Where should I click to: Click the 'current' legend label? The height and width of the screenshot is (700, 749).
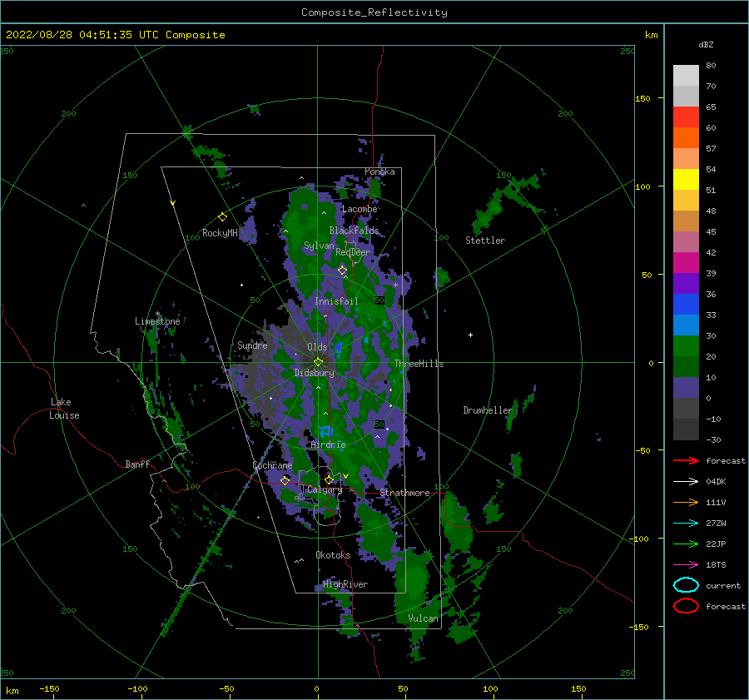click(x=723, y=586)
